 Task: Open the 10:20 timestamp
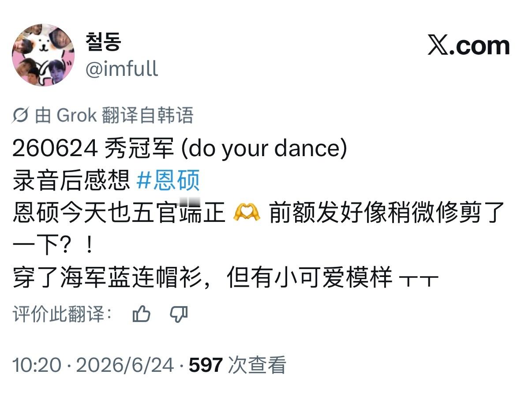tap(37, 366)
